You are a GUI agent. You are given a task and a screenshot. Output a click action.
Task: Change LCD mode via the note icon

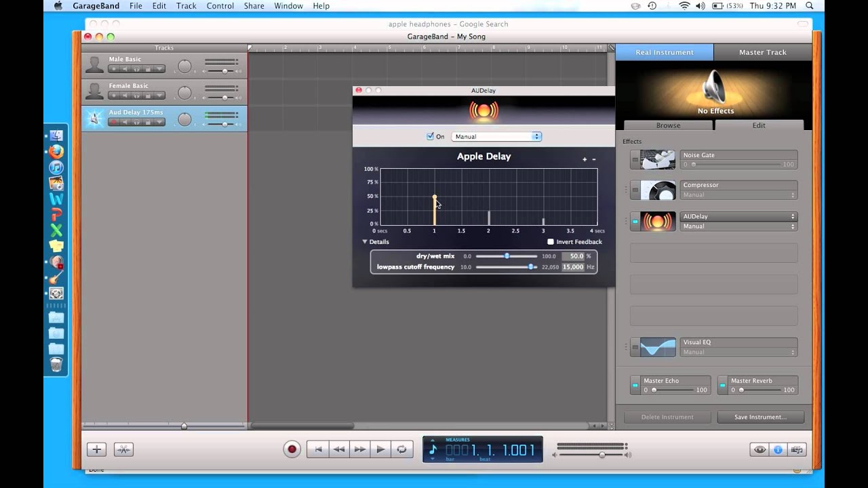pos(433,450)
